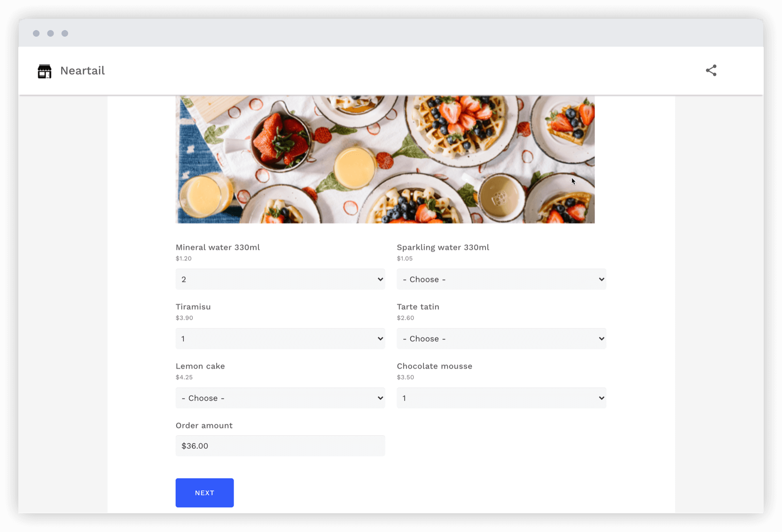The image size is (782, 532).
Task: Open the Sparkling water Choose dropdown
Action: tap(501, 279)
